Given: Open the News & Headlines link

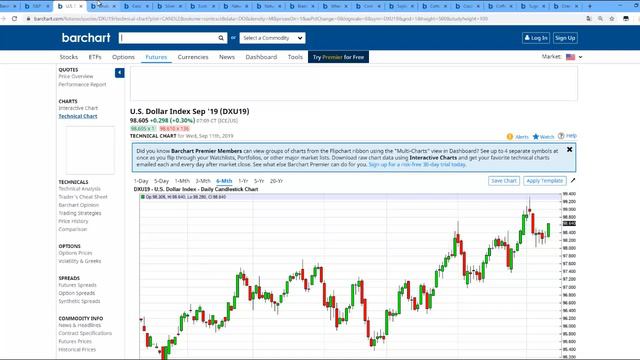Looking at the screenshot, I should tap(80, 325).
